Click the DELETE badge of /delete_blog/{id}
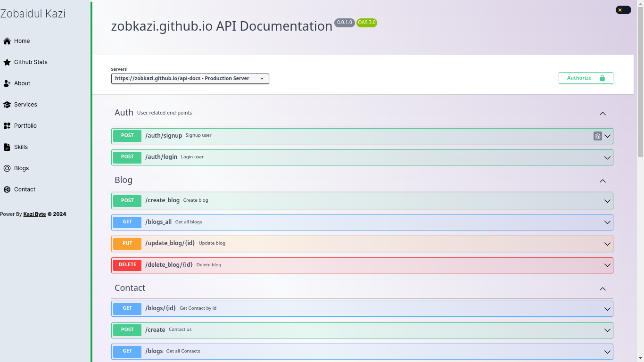The width and height of the screenshot is (644, 362). (127, 265)
